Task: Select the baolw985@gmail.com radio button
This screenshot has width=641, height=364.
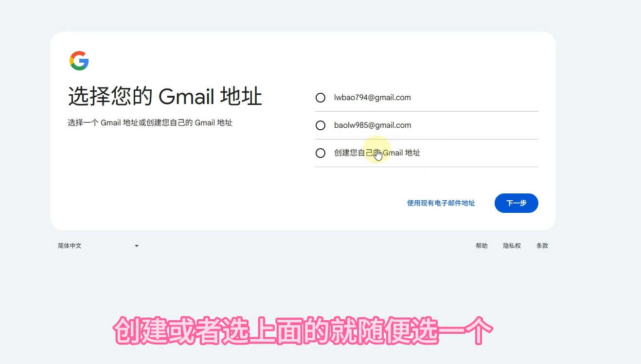Action: (x=320, y=125)
